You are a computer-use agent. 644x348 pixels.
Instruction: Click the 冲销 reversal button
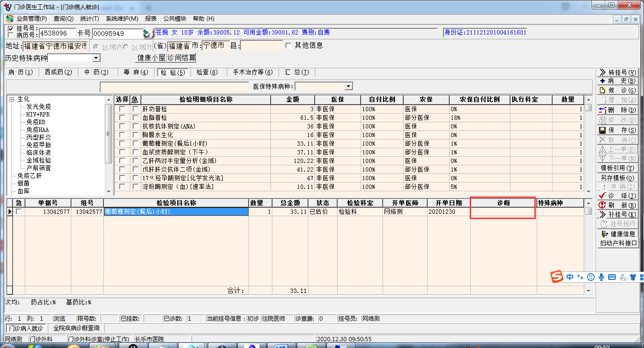(x=618, y=187)
